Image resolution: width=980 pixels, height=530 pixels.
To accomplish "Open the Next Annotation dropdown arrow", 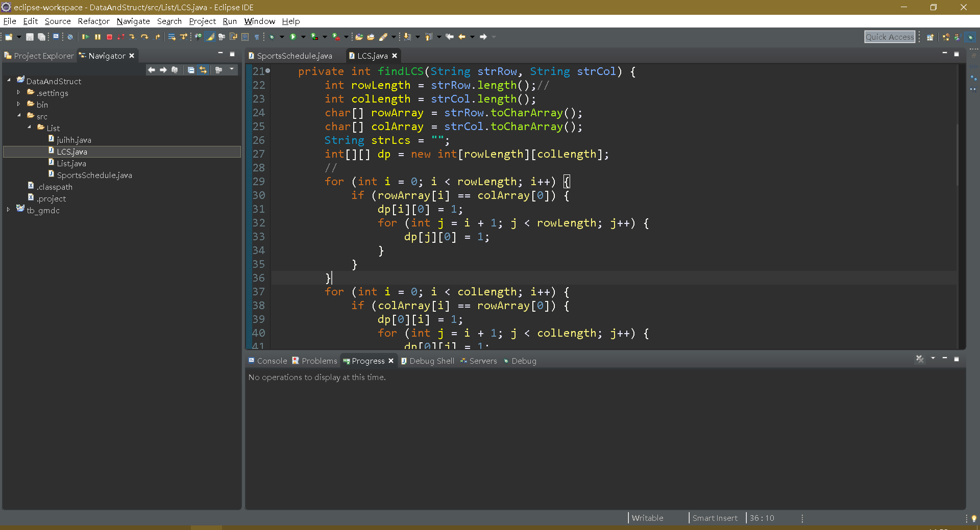I will point(418,37).
